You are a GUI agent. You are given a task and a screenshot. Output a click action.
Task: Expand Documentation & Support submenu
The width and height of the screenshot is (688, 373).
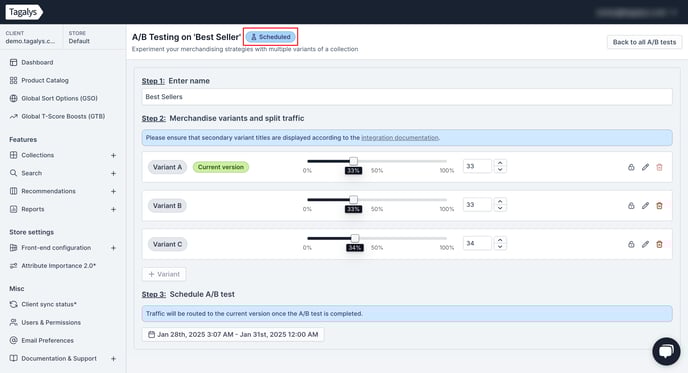pos(113,359)
